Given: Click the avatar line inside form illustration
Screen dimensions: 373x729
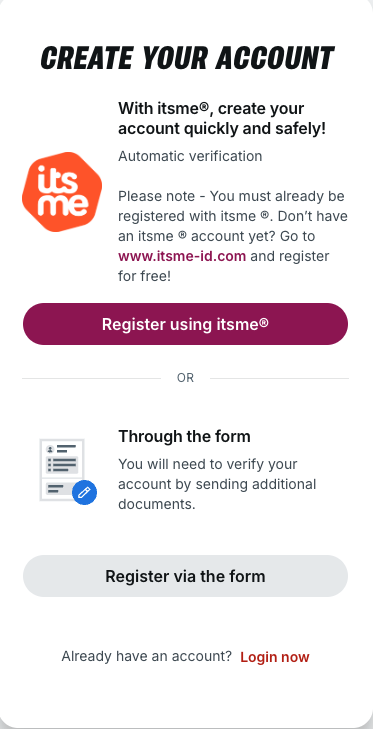Looking at the screenshot, I should (x=62, y=449).
